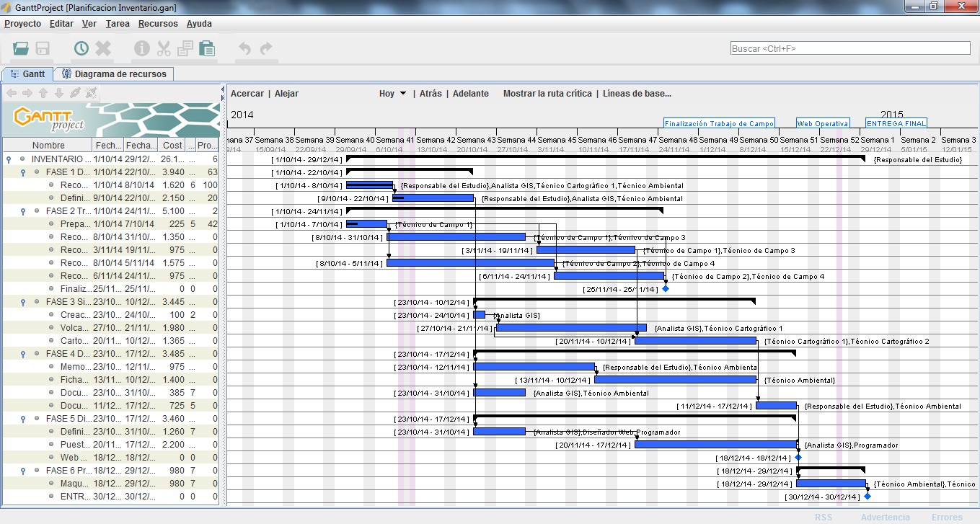Cut the selected task using the scissors icon
The width and height of the screenshot is (980, 524).
pos(164,48)
